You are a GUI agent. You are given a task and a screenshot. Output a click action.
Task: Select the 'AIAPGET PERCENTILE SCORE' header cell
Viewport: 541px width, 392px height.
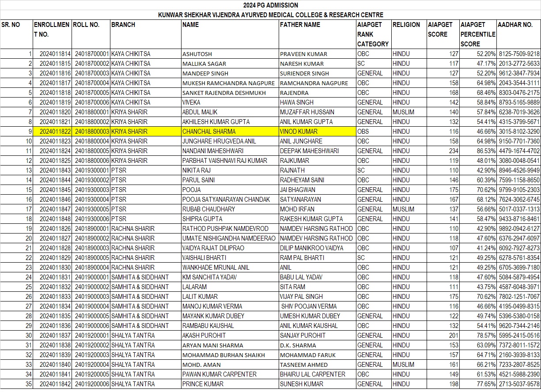click(478, 34)
